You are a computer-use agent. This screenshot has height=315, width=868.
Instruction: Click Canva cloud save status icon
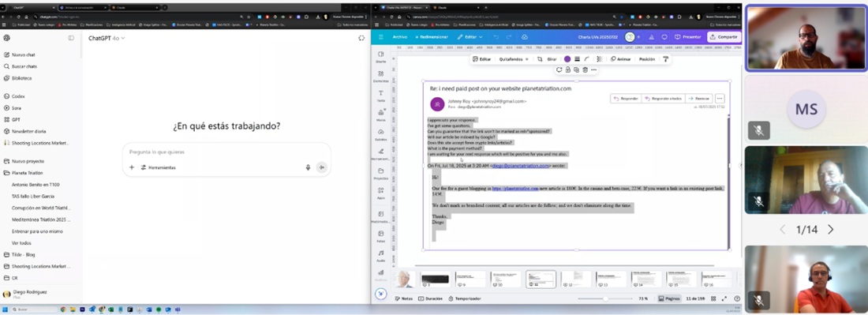pos(525,37)
